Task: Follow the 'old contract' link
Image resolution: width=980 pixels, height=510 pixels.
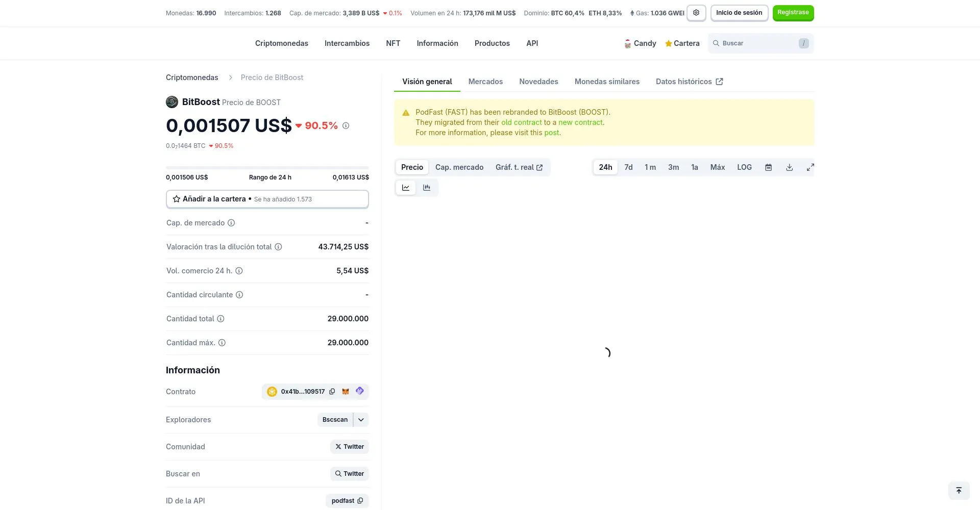Action: click(x=522, y=122)
